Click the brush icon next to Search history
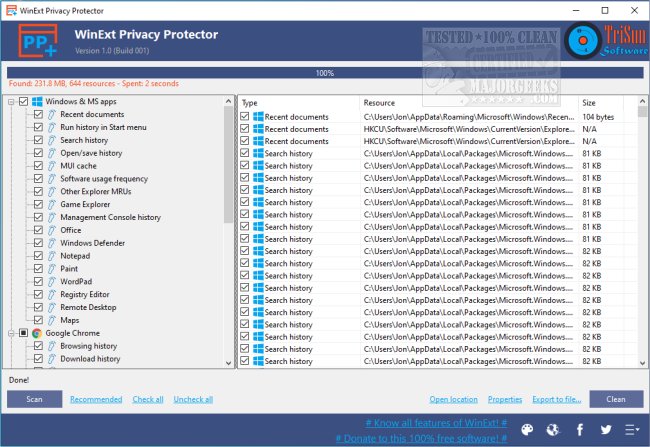 51,140
